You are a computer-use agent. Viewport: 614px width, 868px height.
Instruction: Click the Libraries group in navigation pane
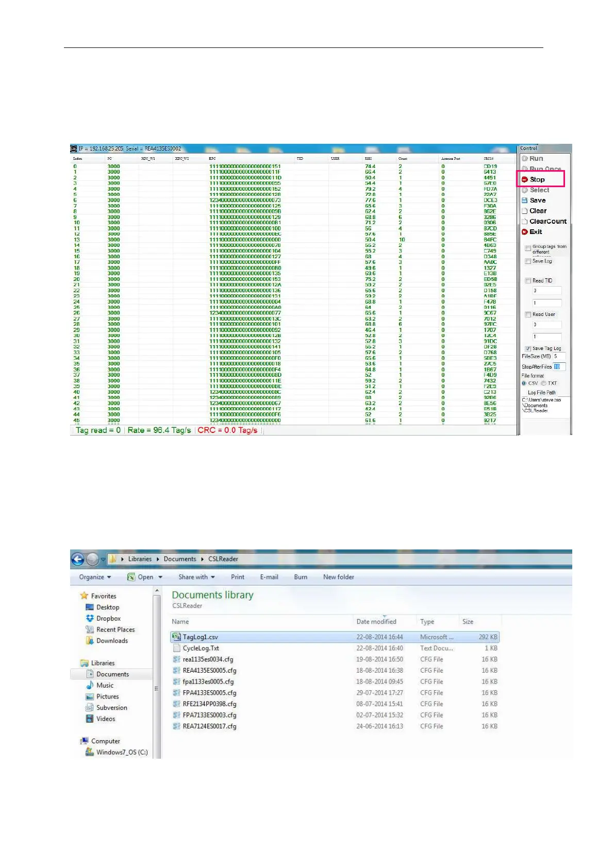pyautogui.click(x=97, y=663)
